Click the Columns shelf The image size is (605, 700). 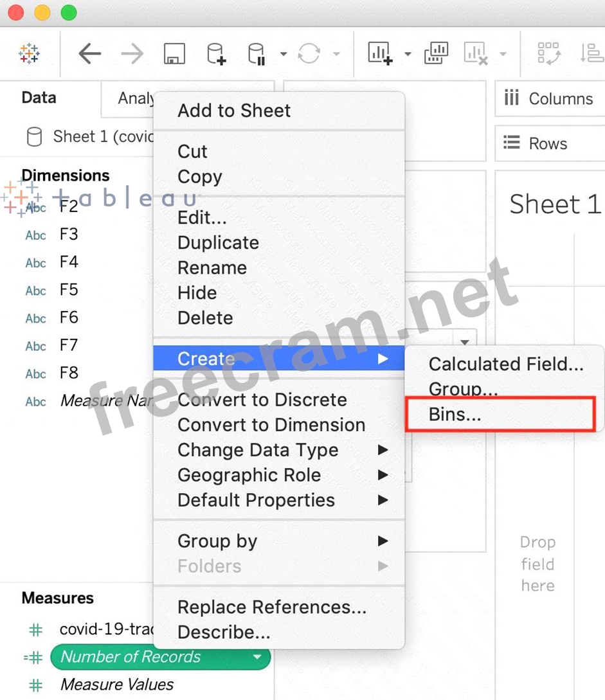coord(550,98)
